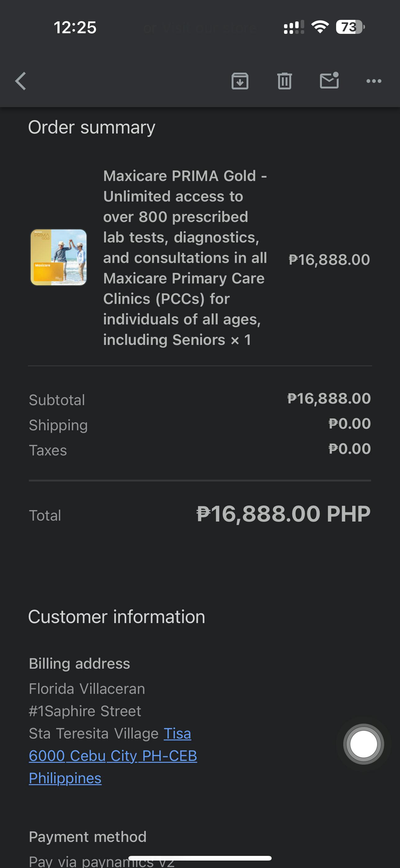
Task: Open the "Tisa" address link
Action: [x=177, y=734]
